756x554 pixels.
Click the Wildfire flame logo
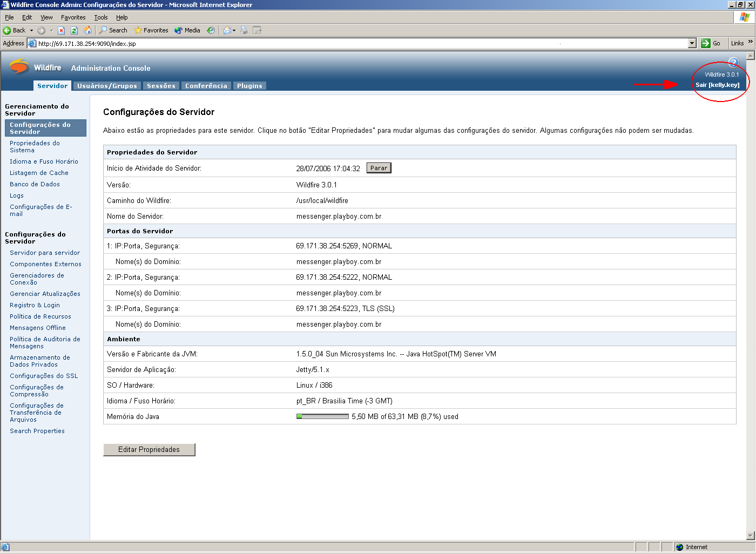19,66
